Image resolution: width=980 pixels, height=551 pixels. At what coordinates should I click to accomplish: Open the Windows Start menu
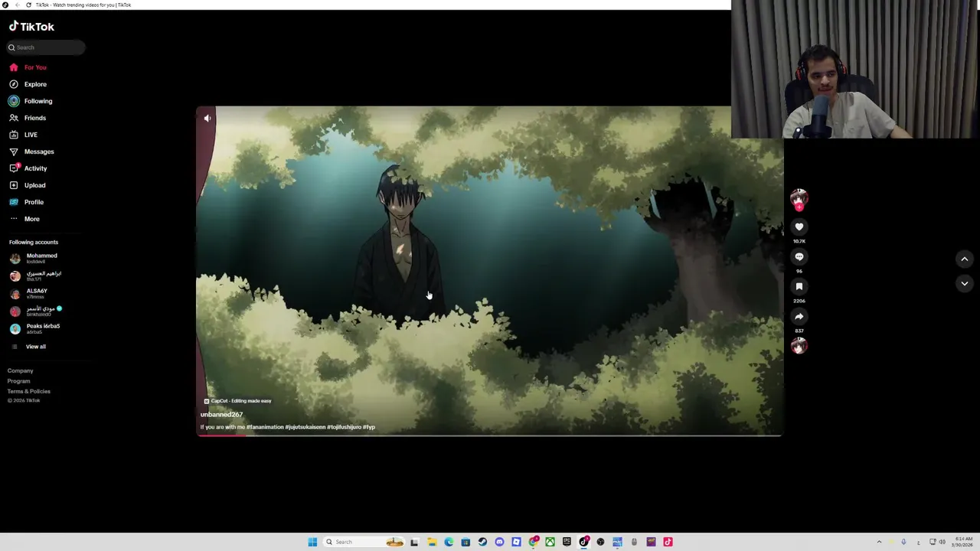(312, 542)
